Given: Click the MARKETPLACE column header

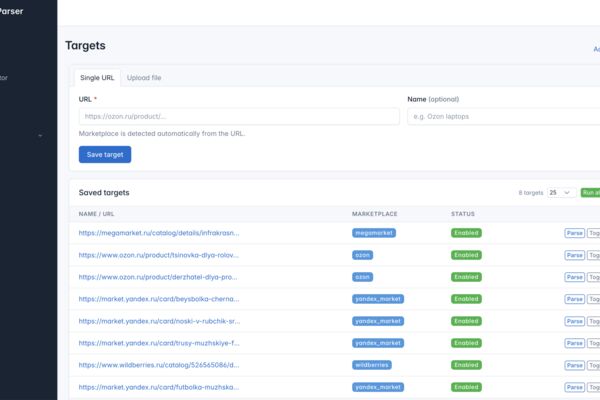Looking at the screenshot, I should tap(375, 214).
